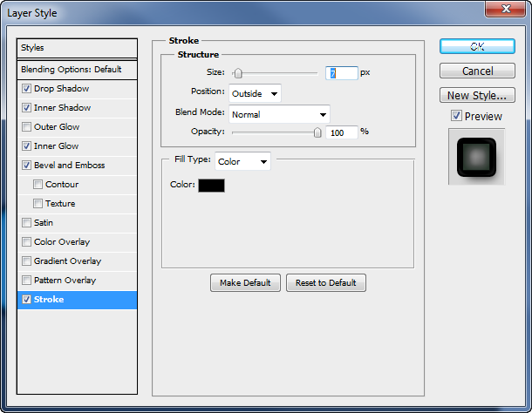Viewport: 532px width, 413px height.
Task: Toggle the Inner Shadow checkbox
Action: click(x=26, y=108)
